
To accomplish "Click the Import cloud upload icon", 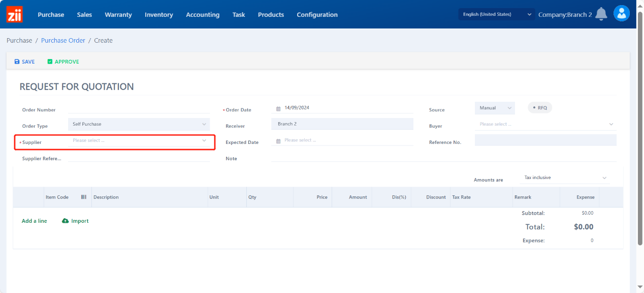I will [x=65, y=221].
